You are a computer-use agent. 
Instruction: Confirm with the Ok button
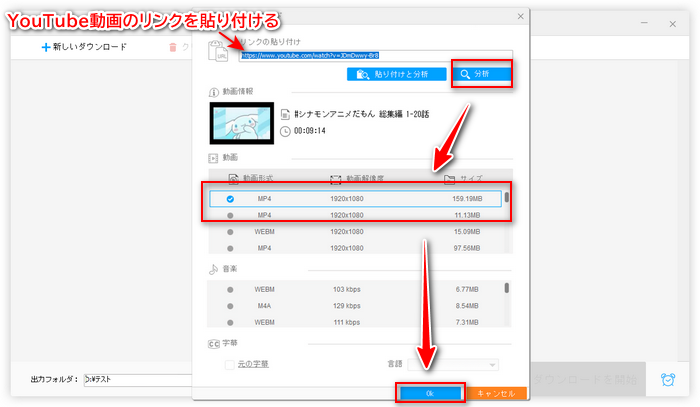coord(429,394)
